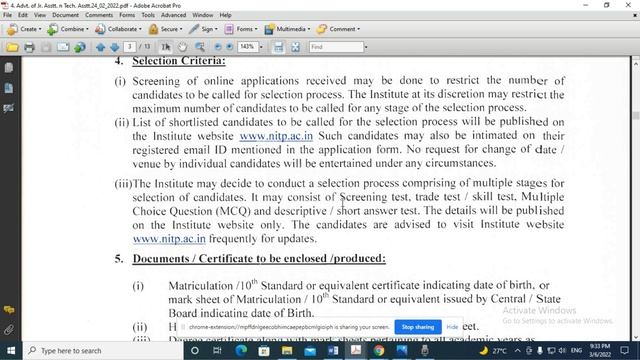
Task: Click the ENG language indicator
Action: 576,351
